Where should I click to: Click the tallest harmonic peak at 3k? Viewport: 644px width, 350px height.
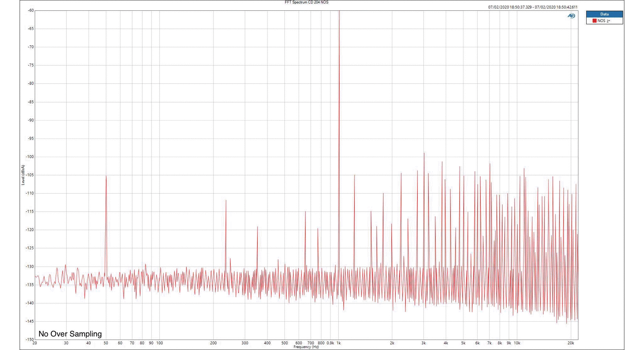click(424, 154)
